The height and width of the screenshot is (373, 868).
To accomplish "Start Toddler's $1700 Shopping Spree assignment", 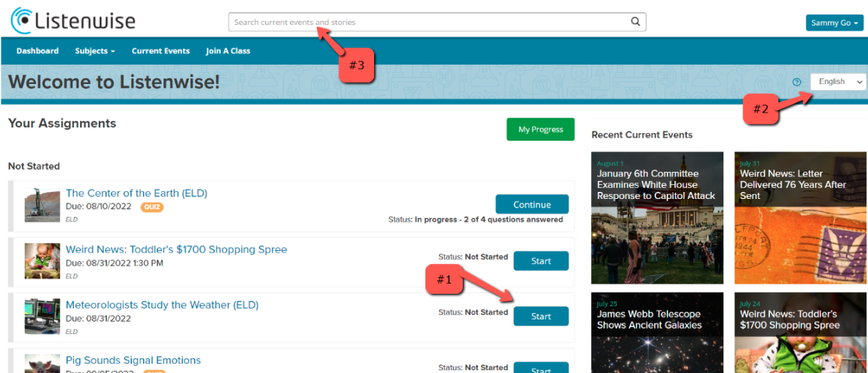I will (x=541, y=260).
